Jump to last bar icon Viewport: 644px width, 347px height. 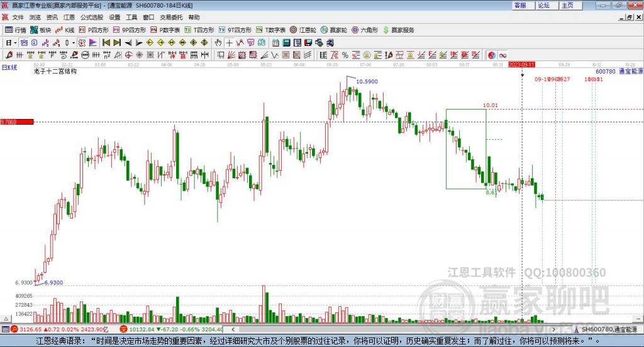tap(117, 43)
